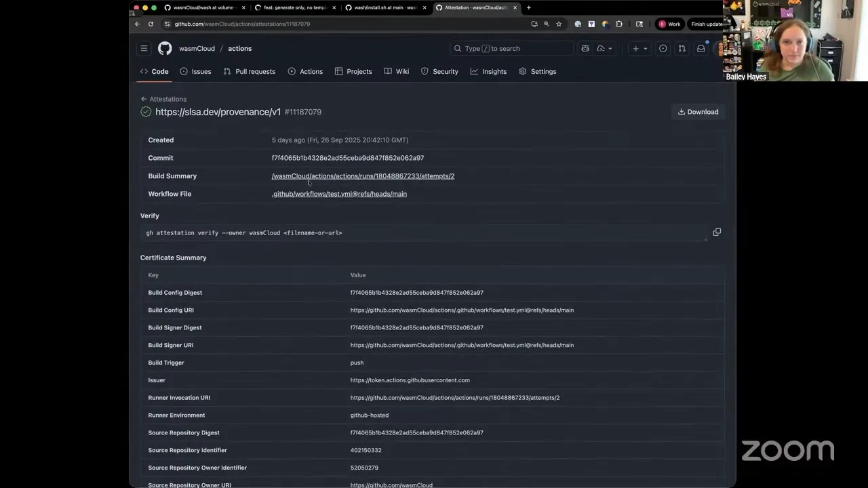Open the notifications inbox icon
The height and width of the screenshot is (488, 868).
[x=701, y=49]
